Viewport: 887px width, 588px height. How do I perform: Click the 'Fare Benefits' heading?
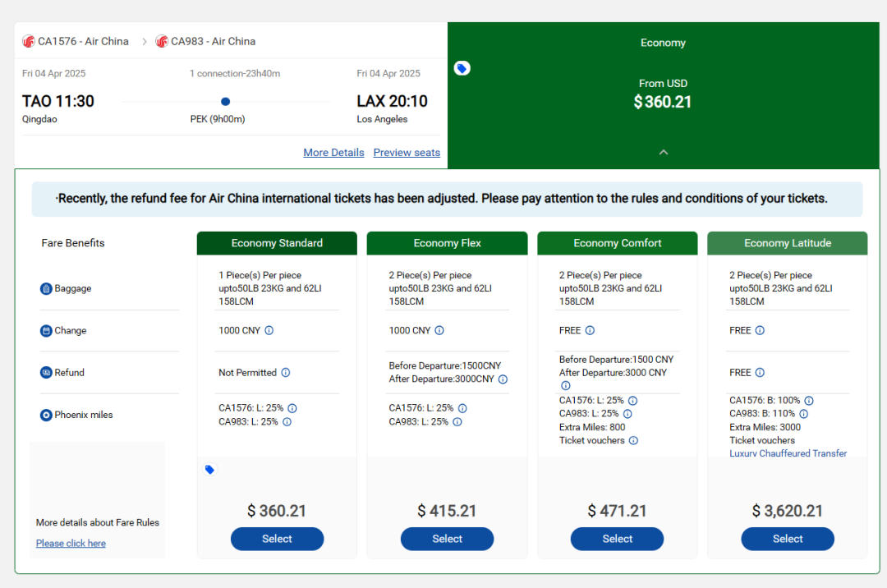(73, 243)
